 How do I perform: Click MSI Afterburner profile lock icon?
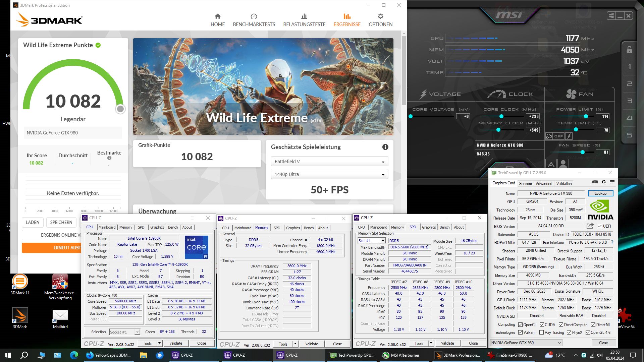629,50
